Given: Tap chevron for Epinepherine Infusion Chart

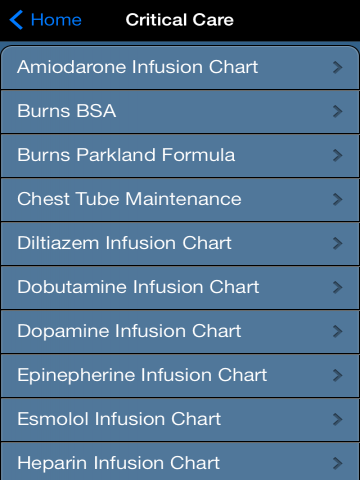Looking at the screenshot, I should [x=337, y=375].
